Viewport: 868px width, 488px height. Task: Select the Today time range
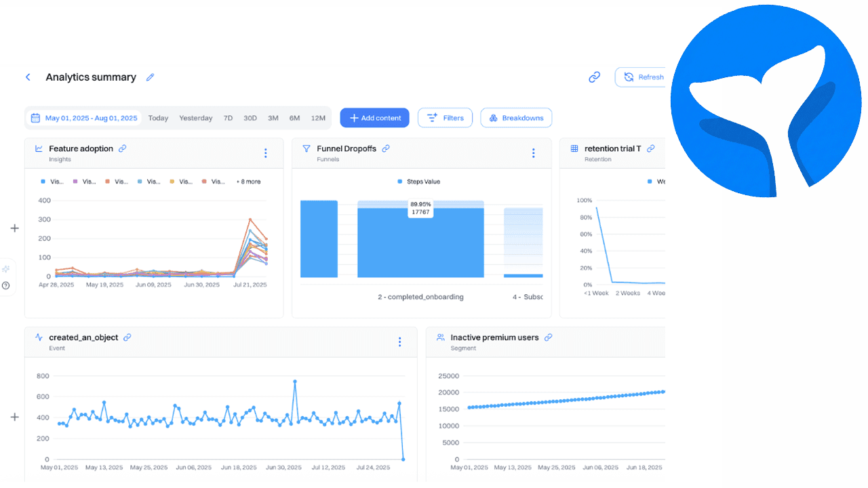tap(158, 117)
